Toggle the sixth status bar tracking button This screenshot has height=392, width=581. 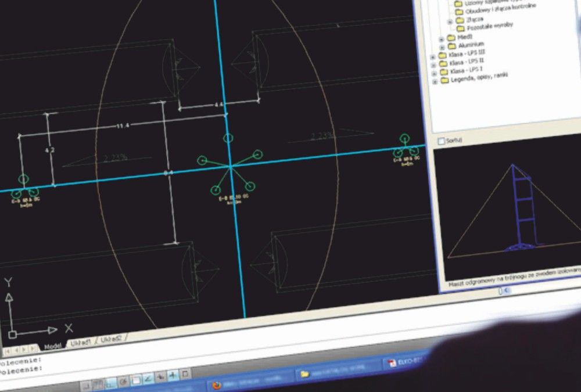[148, 378]
